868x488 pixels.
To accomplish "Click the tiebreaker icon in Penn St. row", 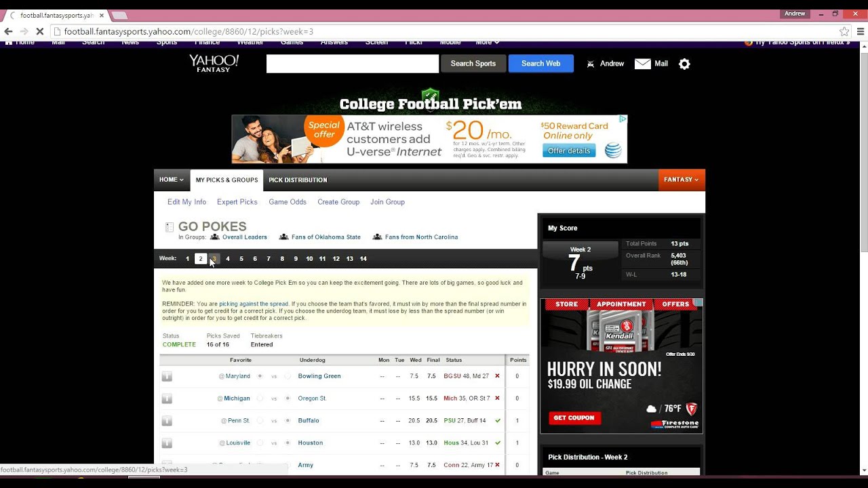I will tap(167, 421).
